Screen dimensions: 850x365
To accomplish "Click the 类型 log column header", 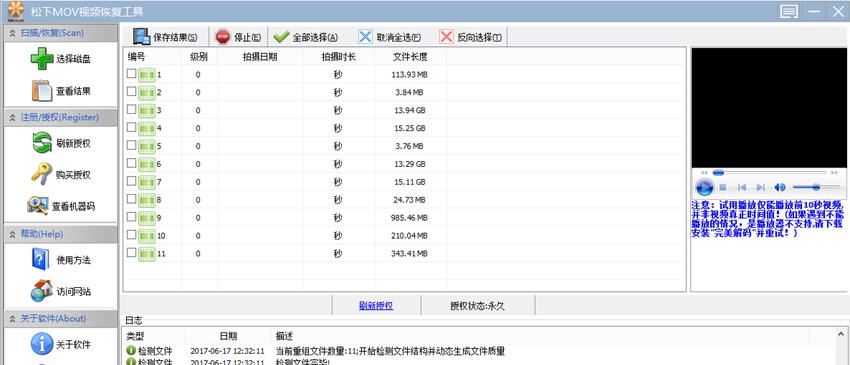I will (x=136, y=336).
